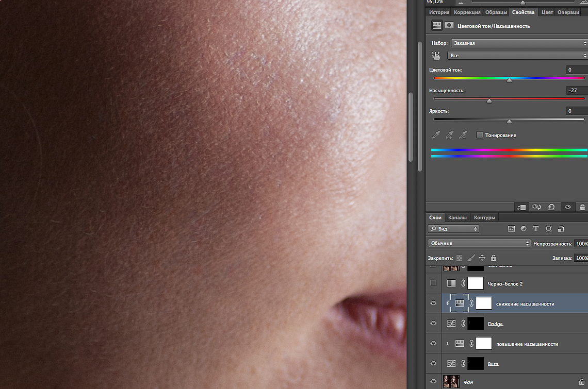This screenshot has height=389, width=588.
Task: Open the Цвет tab
Action: [547, 12]
